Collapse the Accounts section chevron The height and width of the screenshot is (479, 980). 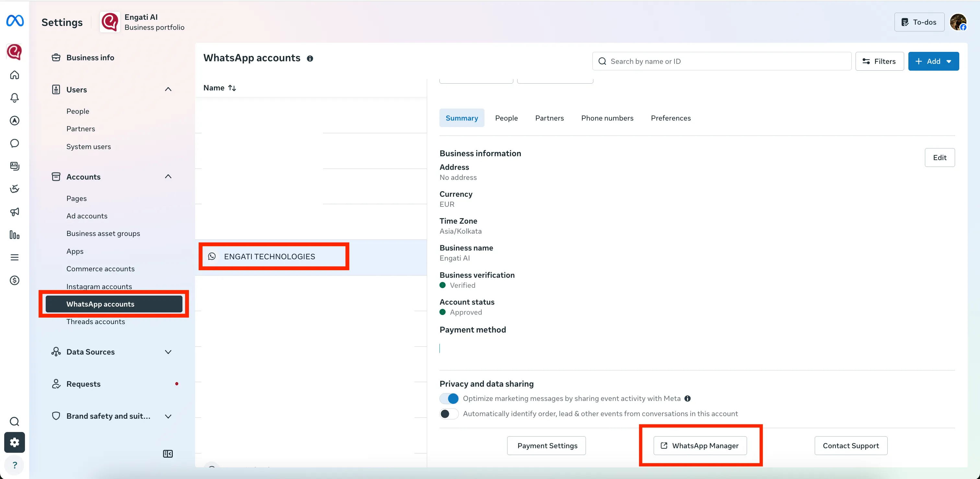(x=168, y=177)
